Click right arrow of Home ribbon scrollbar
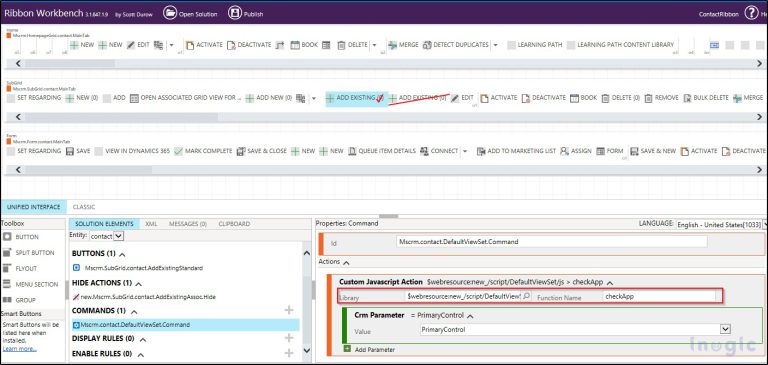 [760, 63]
